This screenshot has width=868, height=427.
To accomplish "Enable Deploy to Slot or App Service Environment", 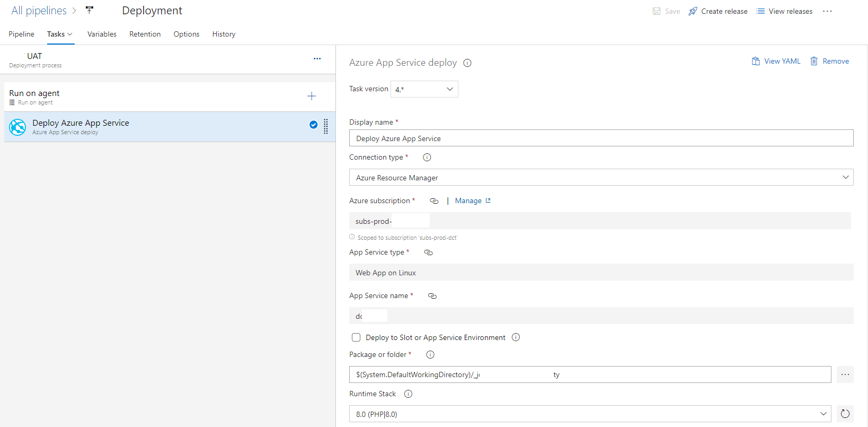I will pos(356,337).
